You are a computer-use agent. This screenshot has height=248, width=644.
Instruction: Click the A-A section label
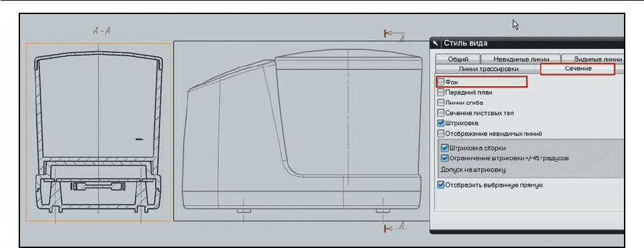coord(102,30)
